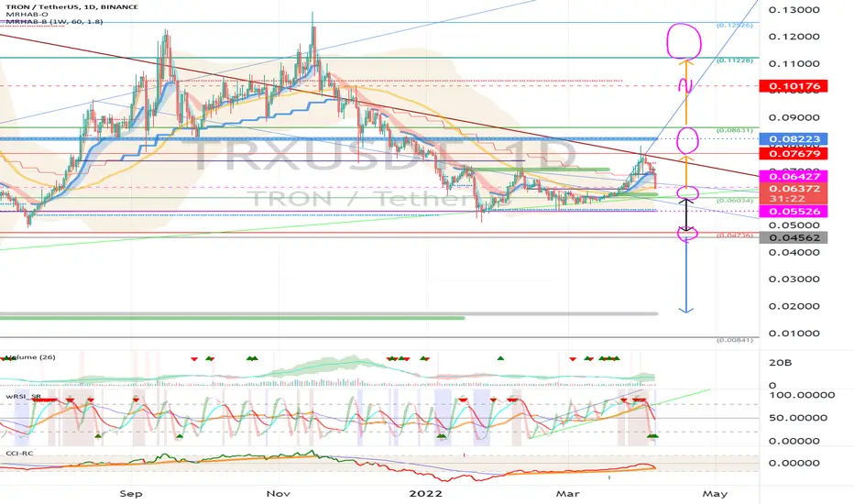The width and height of the screenshot is (854, 504).
Task: Select the blue 0.08223 price label
Action: tap(794, 139)
